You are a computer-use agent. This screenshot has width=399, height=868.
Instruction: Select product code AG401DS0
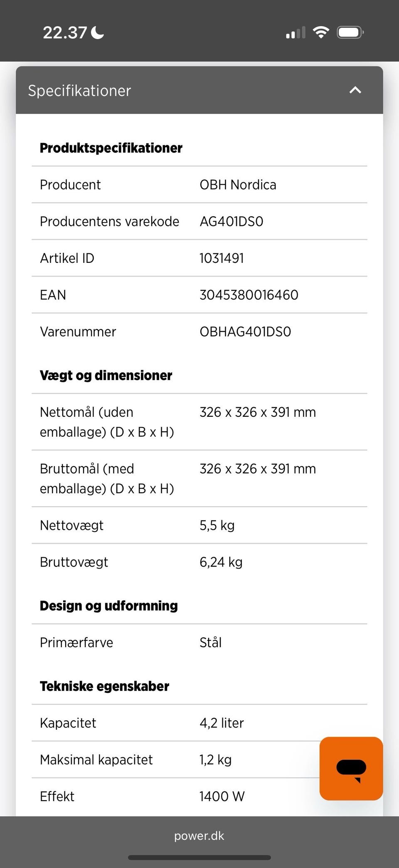(231, 221)
